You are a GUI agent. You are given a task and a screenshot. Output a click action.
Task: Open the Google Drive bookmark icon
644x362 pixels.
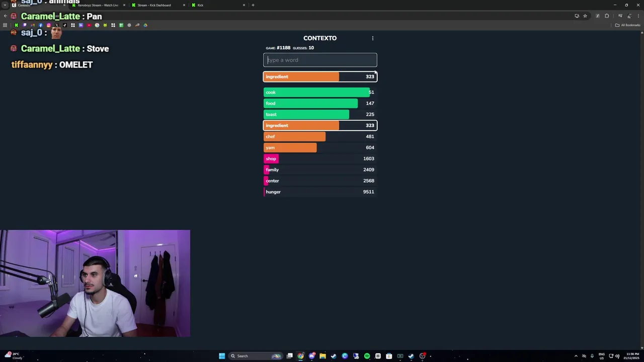(x=145, y=25)
